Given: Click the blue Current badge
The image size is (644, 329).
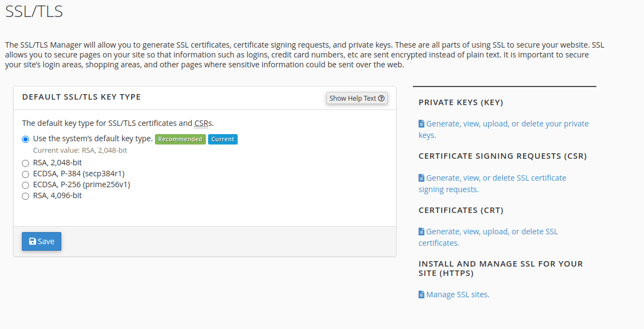Looking at the screenshot, I should point(222,139).
